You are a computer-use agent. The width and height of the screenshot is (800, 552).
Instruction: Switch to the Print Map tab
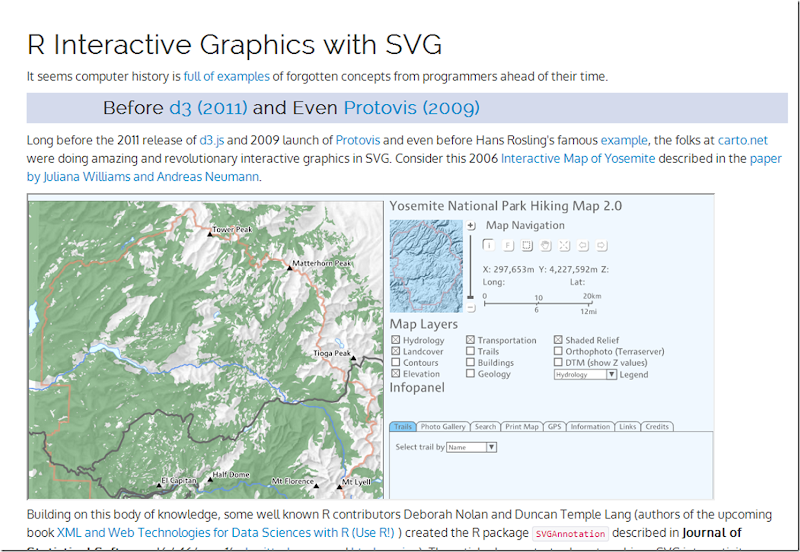(x=521, y=426)
